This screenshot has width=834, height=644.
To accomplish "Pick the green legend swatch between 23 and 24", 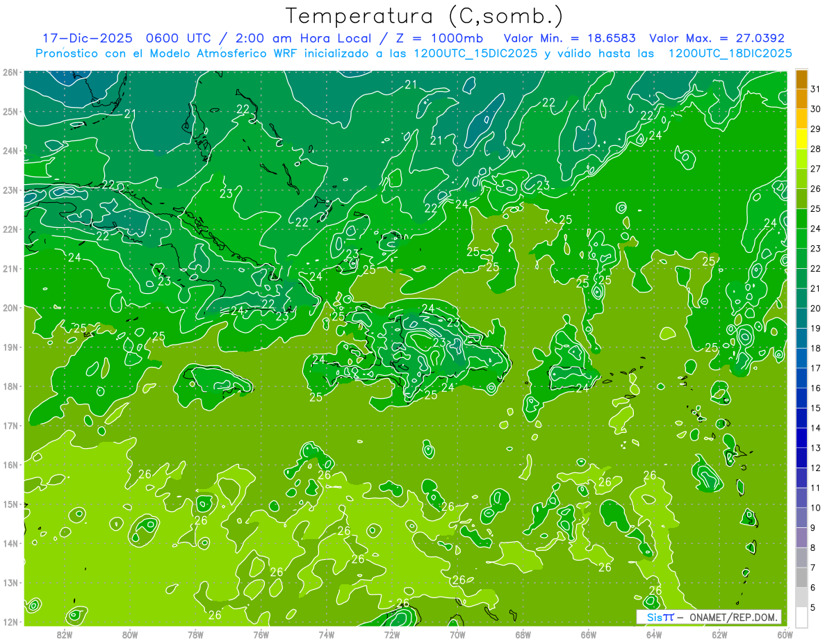I will click(801, 238).
